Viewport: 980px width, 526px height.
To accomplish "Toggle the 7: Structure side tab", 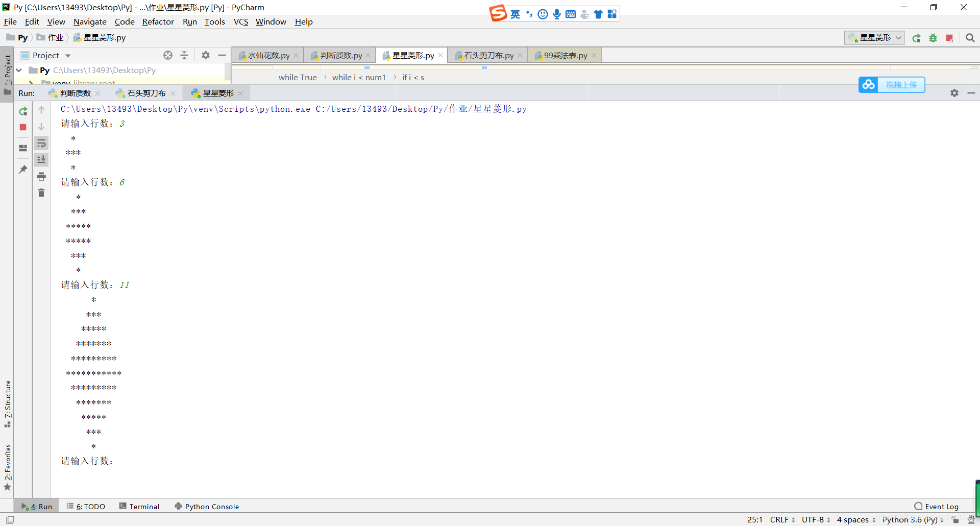I will (x=7, y=404).
